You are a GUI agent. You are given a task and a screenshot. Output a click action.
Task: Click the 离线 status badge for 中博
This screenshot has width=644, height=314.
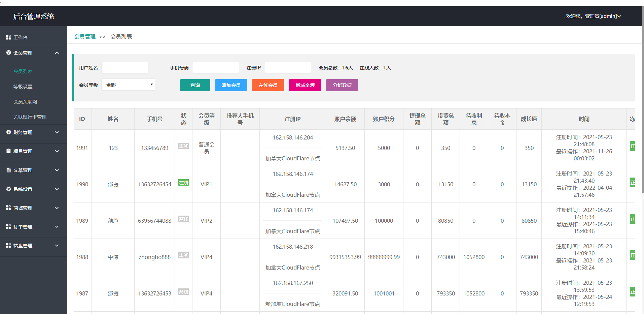183,255
